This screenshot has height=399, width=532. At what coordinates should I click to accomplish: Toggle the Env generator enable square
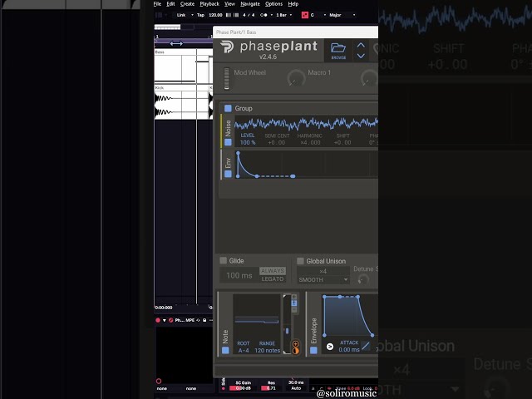(x=228, y=174)
